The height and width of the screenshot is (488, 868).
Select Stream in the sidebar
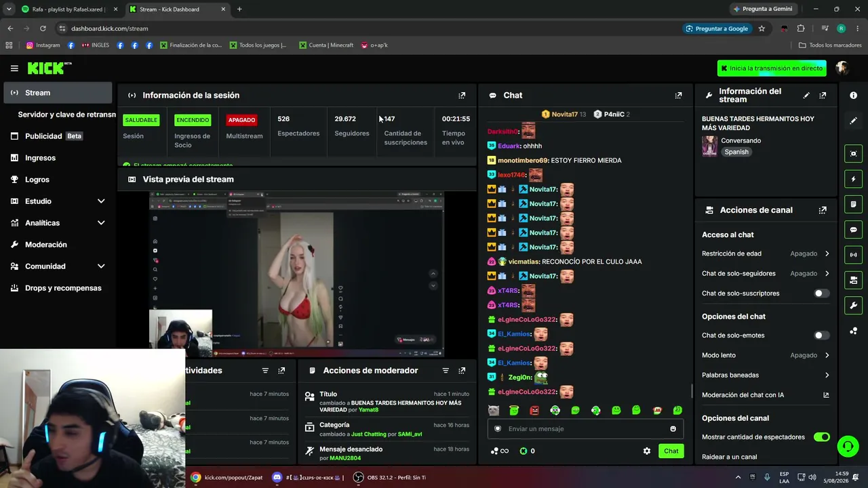tap(58, 93)
